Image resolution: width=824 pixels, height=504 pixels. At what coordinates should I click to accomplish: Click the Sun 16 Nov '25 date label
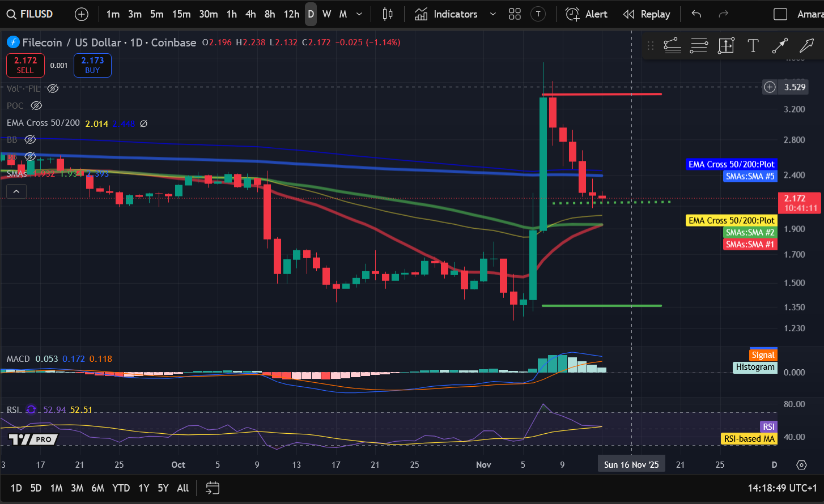point(631,465)
